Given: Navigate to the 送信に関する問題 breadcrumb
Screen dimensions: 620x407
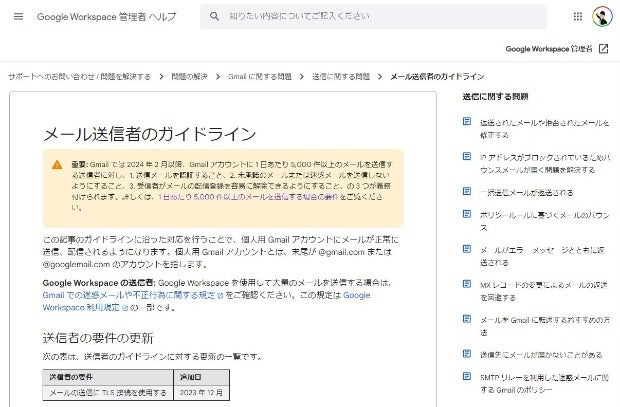Looking at the screenshot, I should [x=340, y=76].
